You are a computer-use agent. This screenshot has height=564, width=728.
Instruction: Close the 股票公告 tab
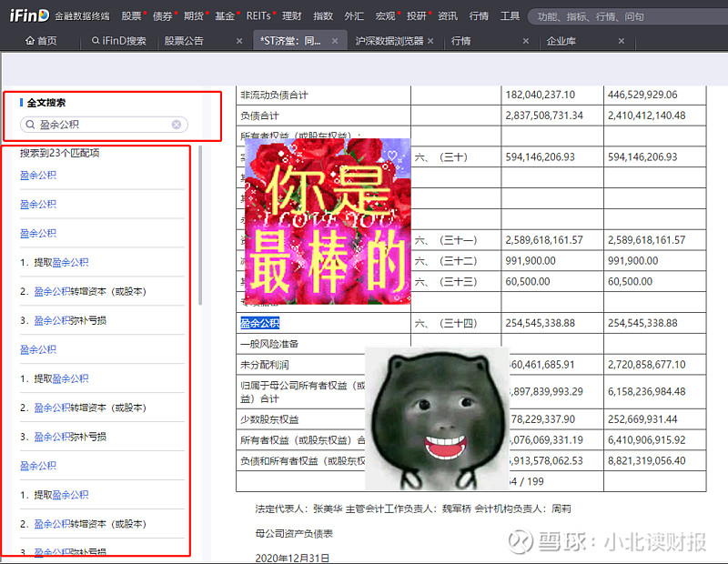[x=238, y=41]
